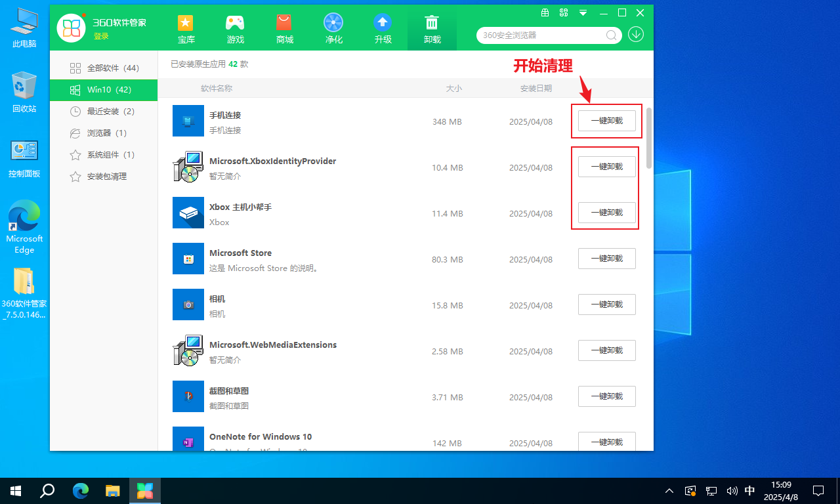Select 系统组件 (1) in sidebar
This screenshot has width=840, height=504.
point(104,155)
